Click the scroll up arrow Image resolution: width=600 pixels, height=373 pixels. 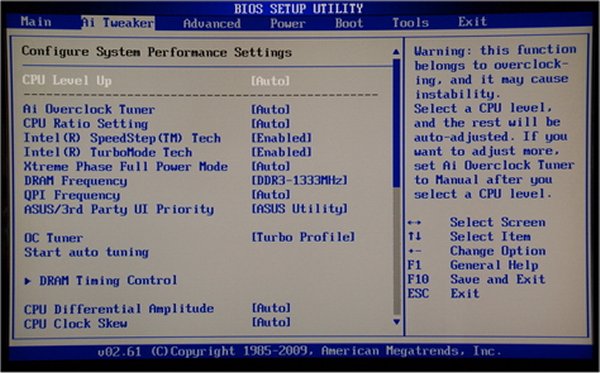396,52
